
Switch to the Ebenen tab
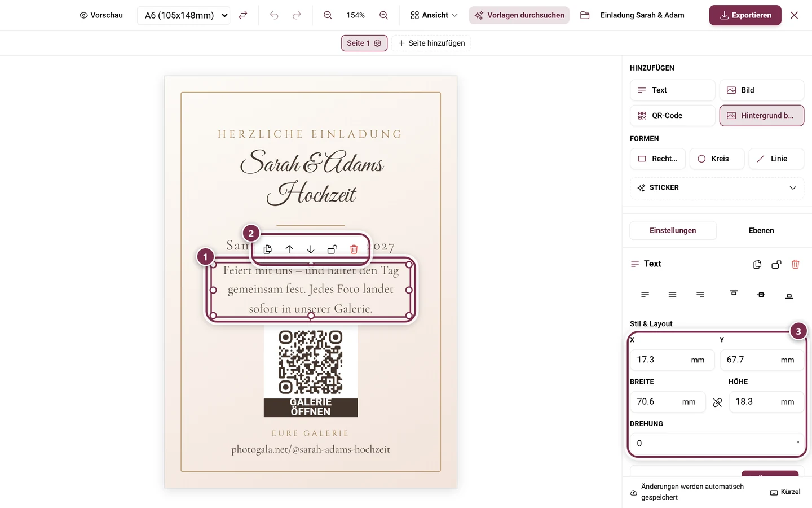(x=761, y=230)
